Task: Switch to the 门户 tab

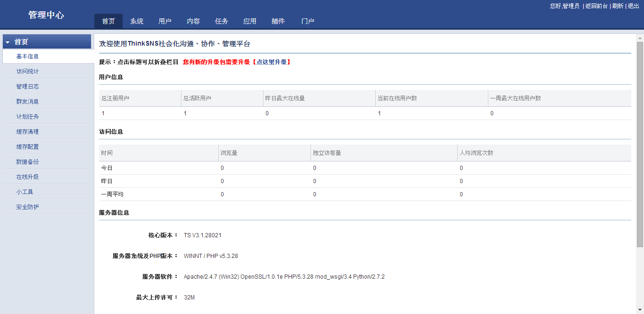Action: click(307, 21)
